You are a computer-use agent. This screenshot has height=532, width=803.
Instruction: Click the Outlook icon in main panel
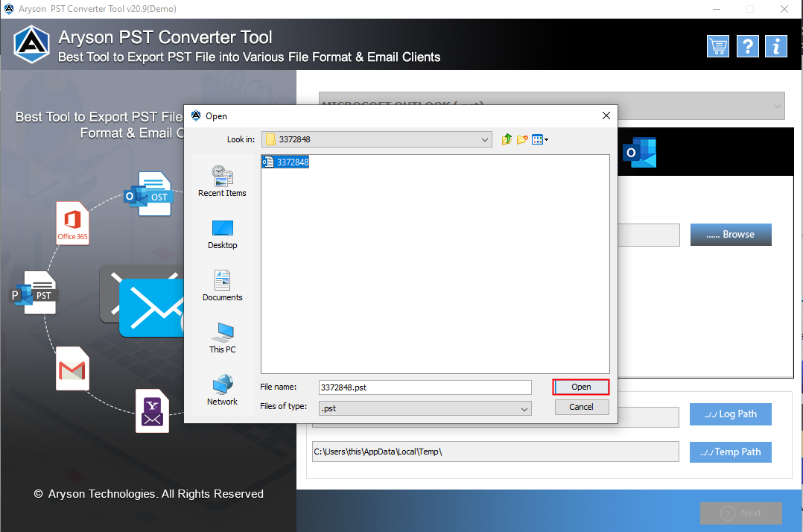click(640, 152)
